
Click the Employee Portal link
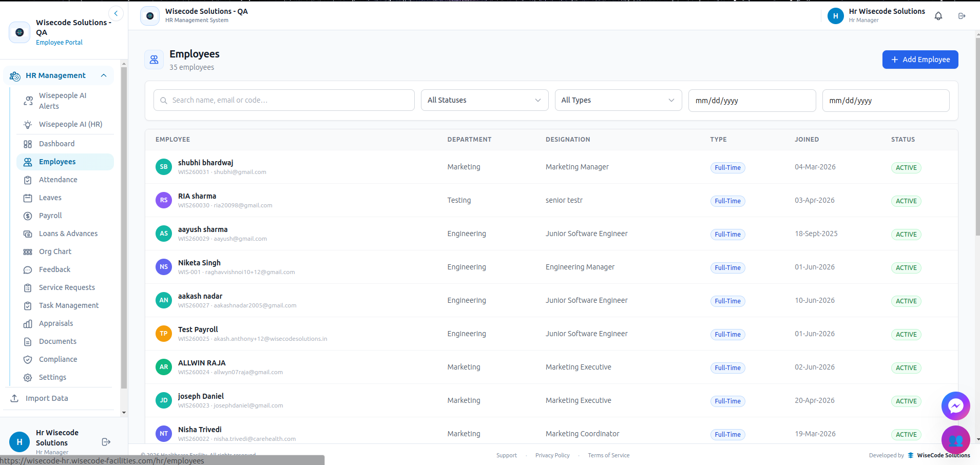point(59,43)
